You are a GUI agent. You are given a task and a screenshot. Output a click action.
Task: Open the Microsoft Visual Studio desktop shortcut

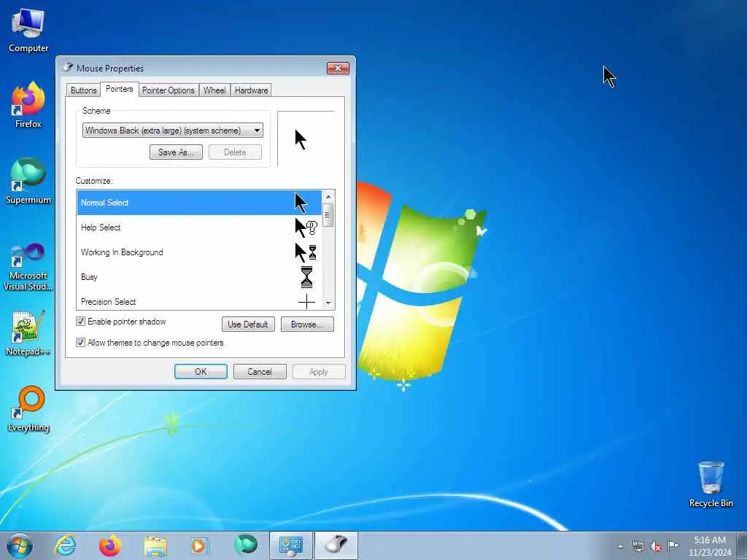coord(28,267)
